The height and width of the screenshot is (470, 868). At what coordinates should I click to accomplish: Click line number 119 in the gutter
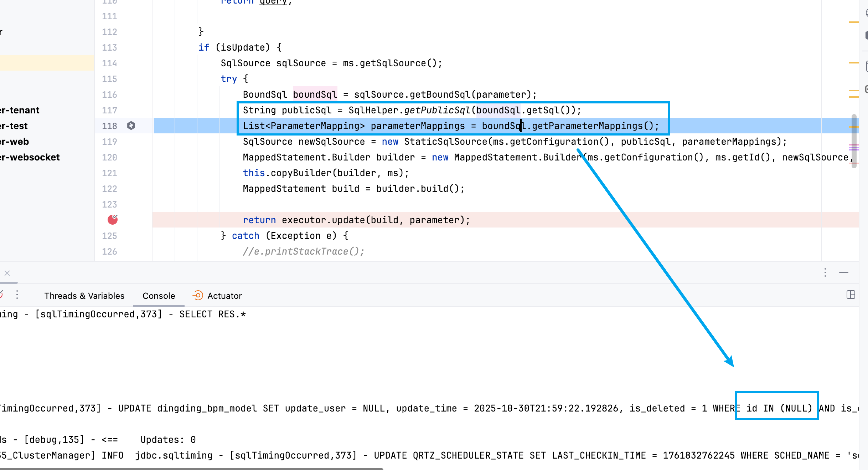(109, 142)
